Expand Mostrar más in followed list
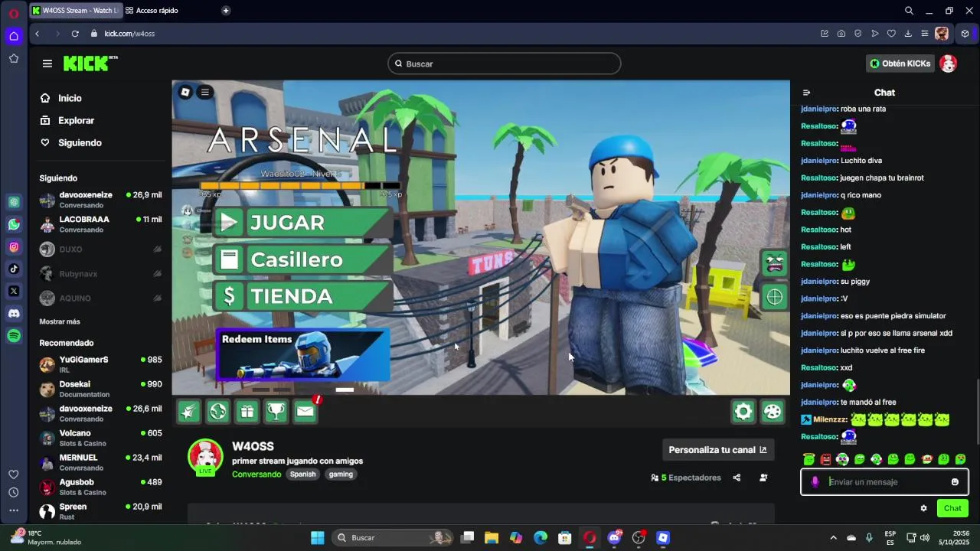980x551 pixels. (x=60, y=321)
